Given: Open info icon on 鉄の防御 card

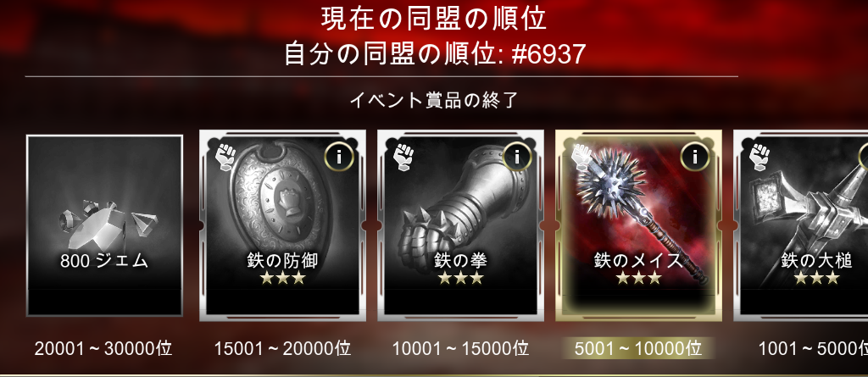Looking at the screenshot, I should [x=339, y=158].
